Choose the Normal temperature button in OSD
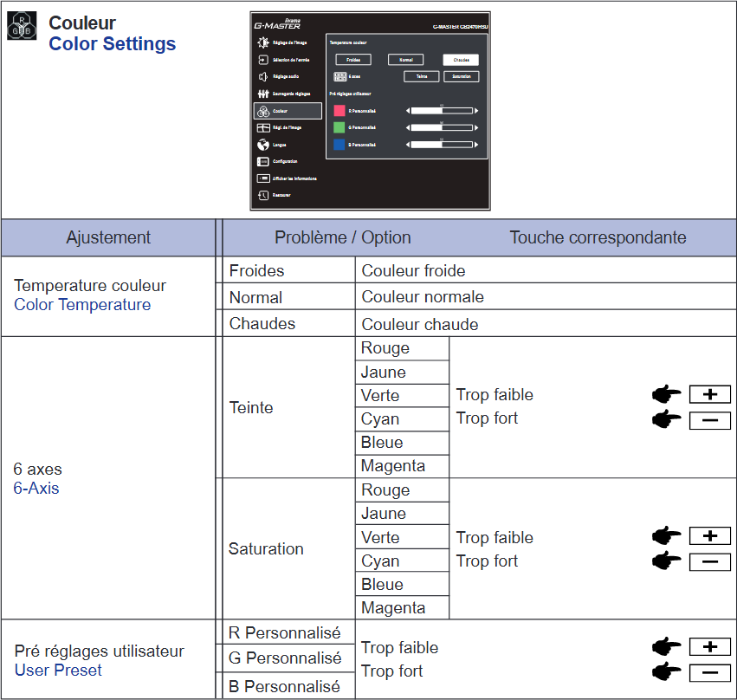Viewport: 737px width, 700px height. click(406, 60)
